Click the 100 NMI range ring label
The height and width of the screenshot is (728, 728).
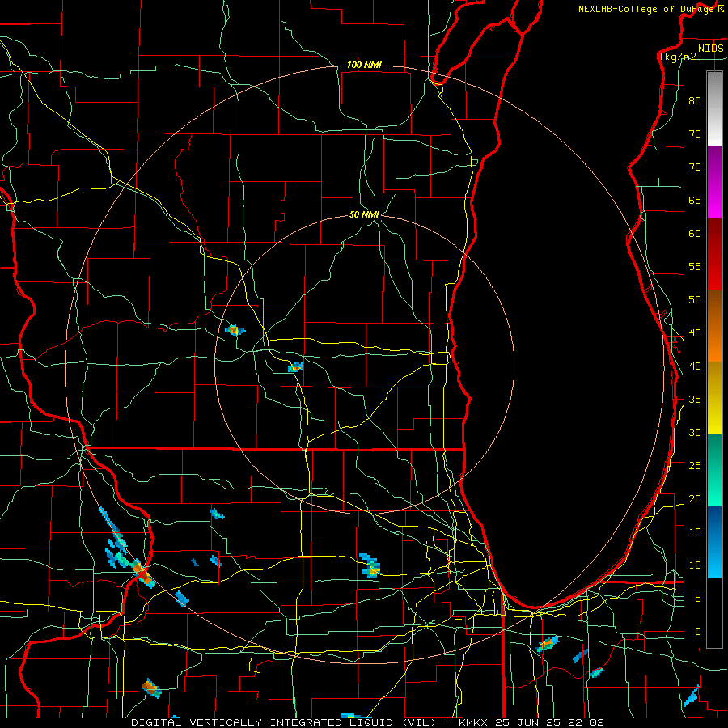pos(364,65)
